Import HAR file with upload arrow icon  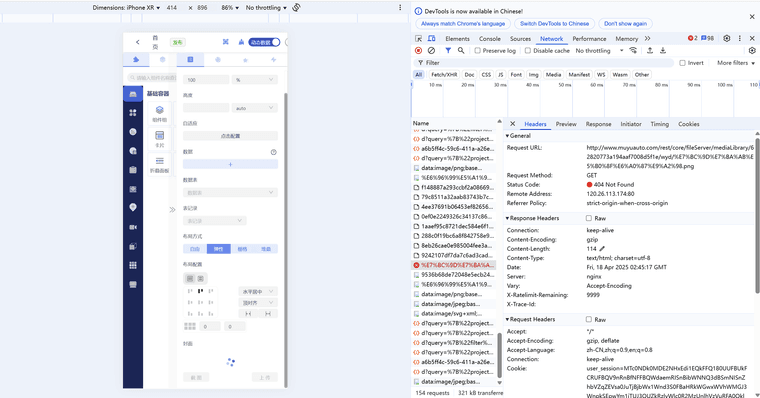pyautogui.click(x=650, y=50)
